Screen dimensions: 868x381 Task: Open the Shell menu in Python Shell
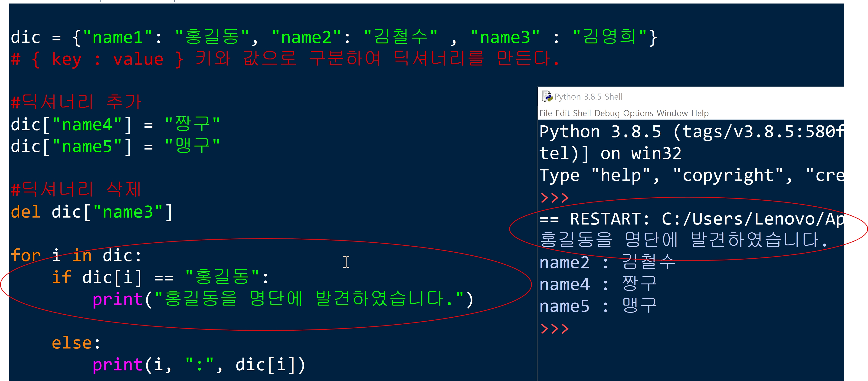(582, 113)
